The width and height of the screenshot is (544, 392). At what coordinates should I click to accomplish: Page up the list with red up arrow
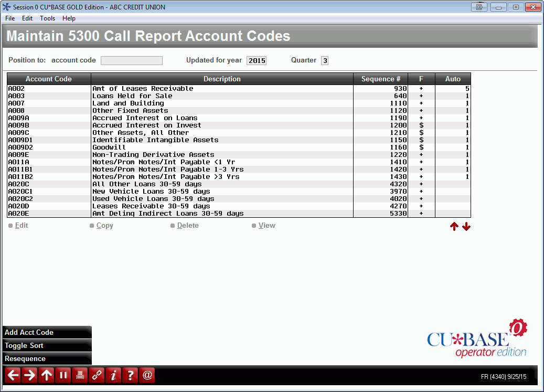tap(454, 227)
